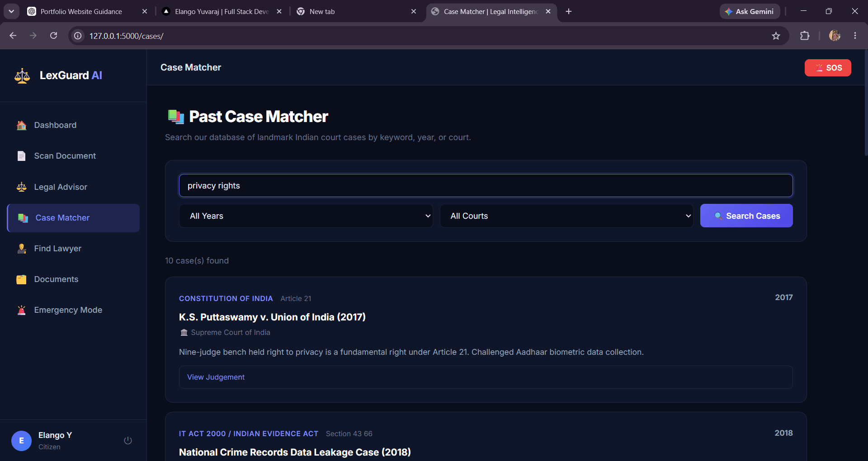Click CONSTITUTION OF INDIA tag
Viewport: 868px width, 461px height.
pyautogui.click(x=226, y=298)
